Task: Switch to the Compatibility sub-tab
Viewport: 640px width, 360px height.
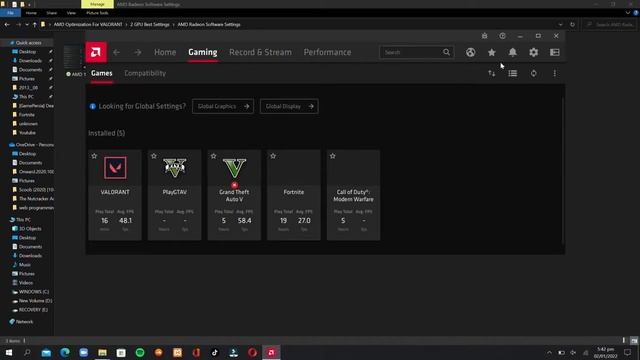Action: 145,73
